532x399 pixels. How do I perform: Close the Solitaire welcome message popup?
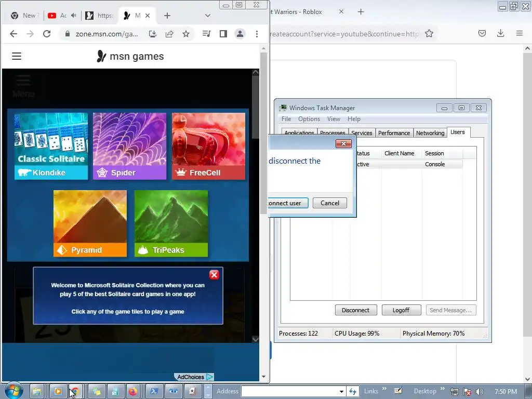214,275
